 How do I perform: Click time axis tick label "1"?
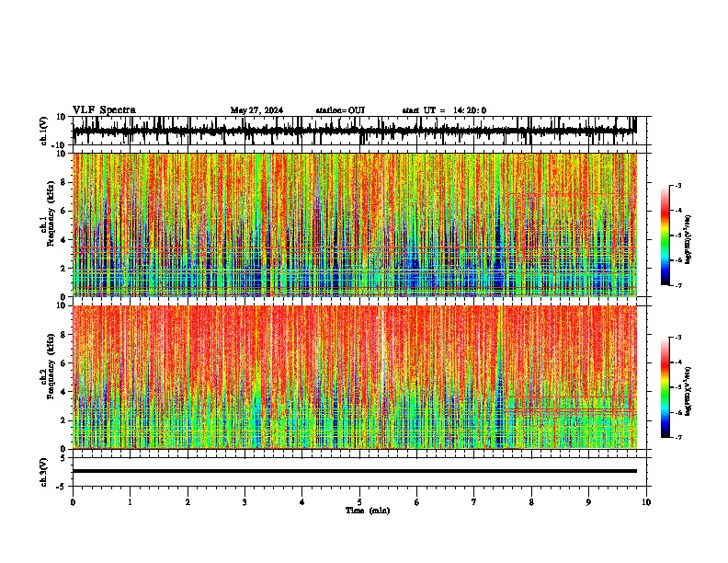point(130,502)
